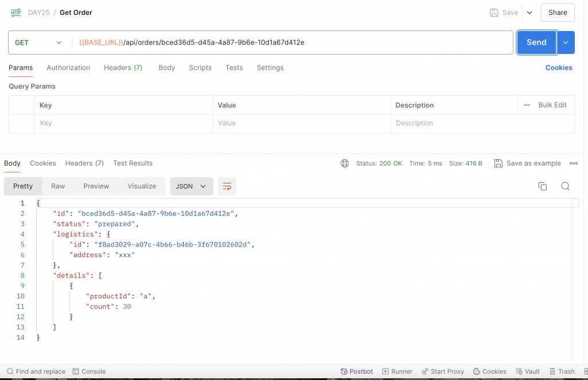Select the Raw view tab

[58, 186]
